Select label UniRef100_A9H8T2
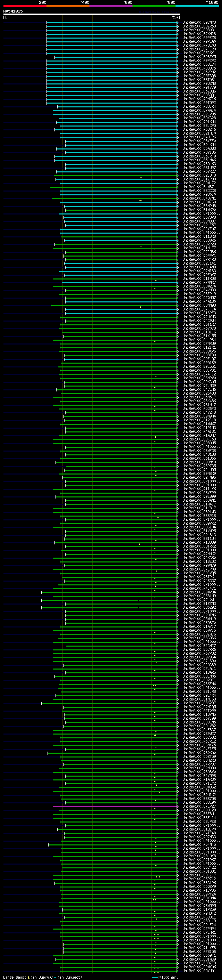 pyautogui.click(x=199, y=913)
